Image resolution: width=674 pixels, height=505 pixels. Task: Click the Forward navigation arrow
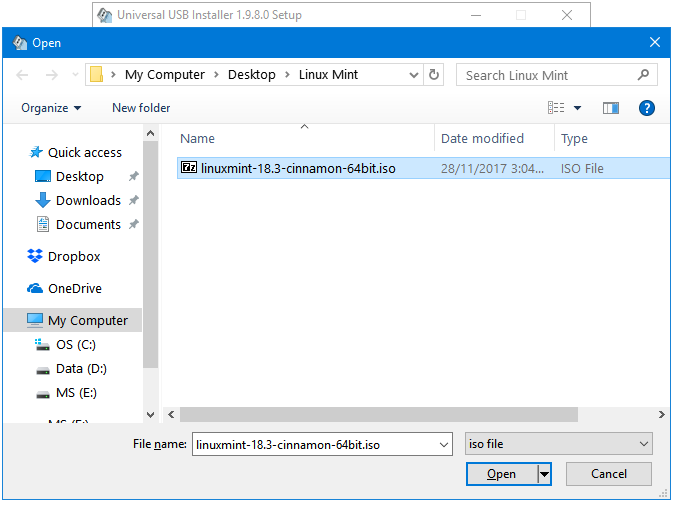(52, 75)
